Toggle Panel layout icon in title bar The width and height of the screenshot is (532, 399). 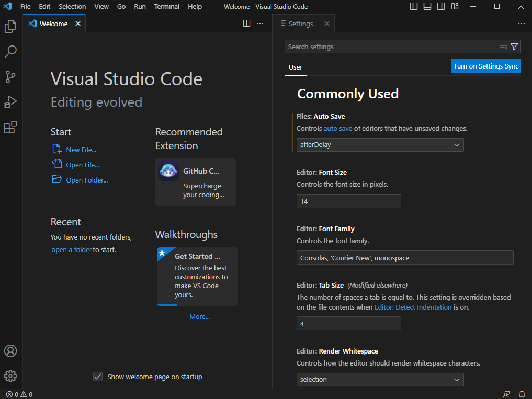tap(427, 6)
